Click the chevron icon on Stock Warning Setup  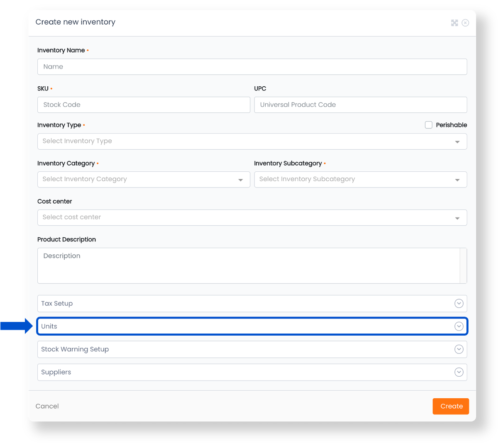point(459,349)
